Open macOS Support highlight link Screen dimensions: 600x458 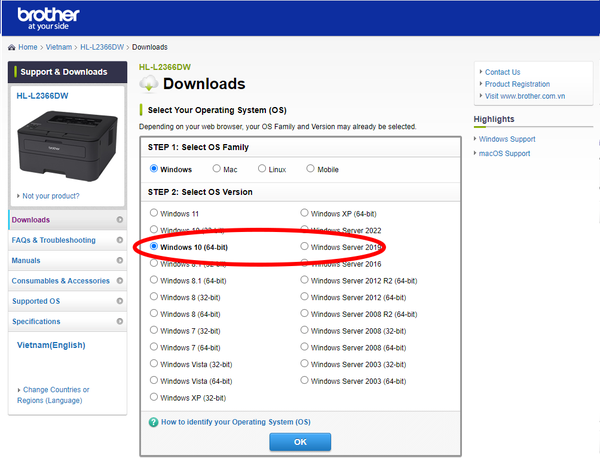click(504, 153)
